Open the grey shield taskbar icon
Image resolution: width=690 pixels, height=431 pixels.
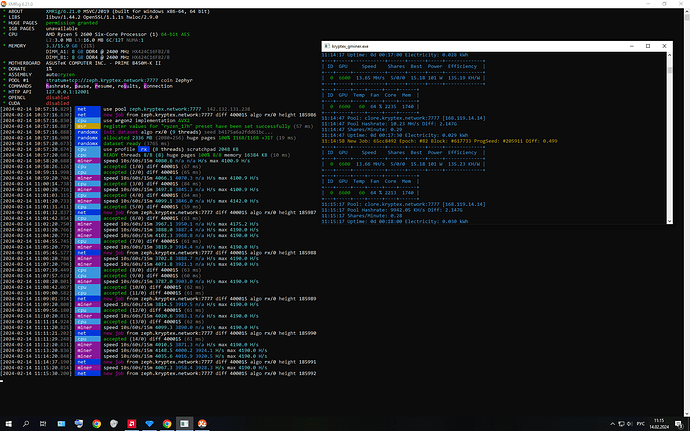coord(114,424)
